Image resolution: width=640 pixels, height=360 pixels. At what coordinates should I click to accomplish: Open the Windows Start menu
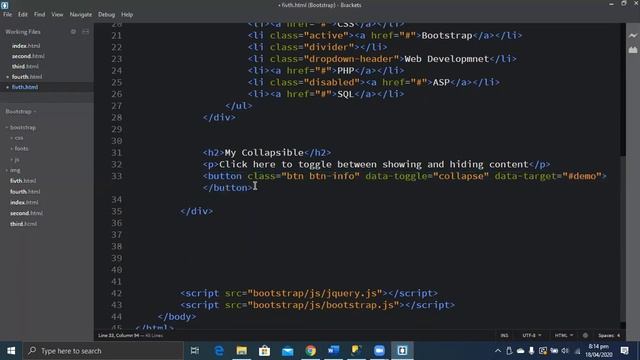pyautogui.click(x=11, y=351)
